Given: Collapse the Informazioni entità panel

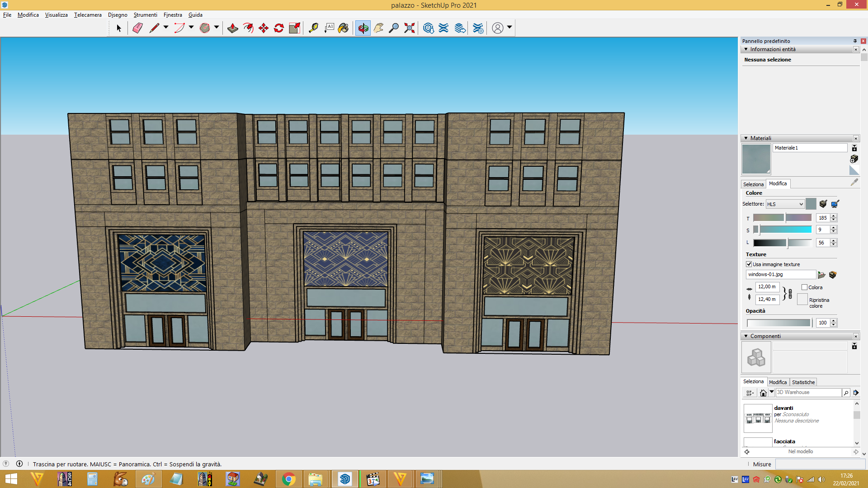Looking at the screenshot, I should [x=746, y=49].
